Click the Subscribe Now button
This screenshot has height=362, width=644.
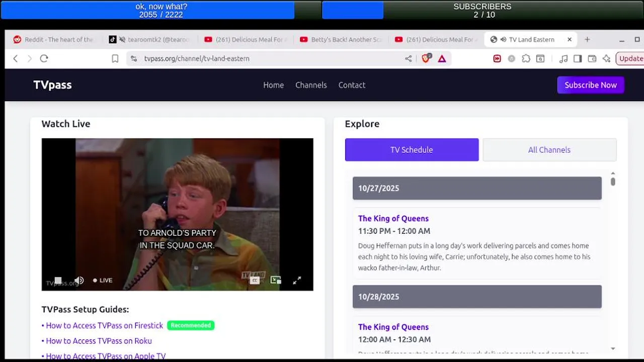(x=591, y=85)
